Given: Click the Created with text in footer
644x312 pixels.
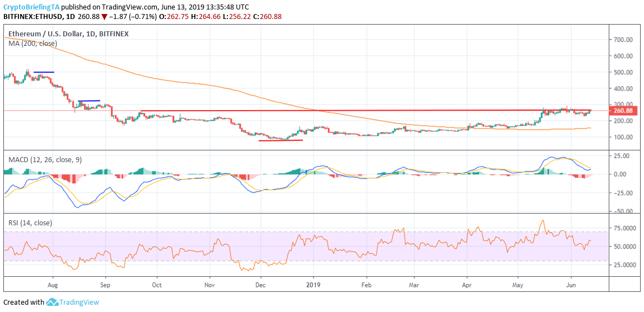Looking at the screenshot, I should coord(24,302).
